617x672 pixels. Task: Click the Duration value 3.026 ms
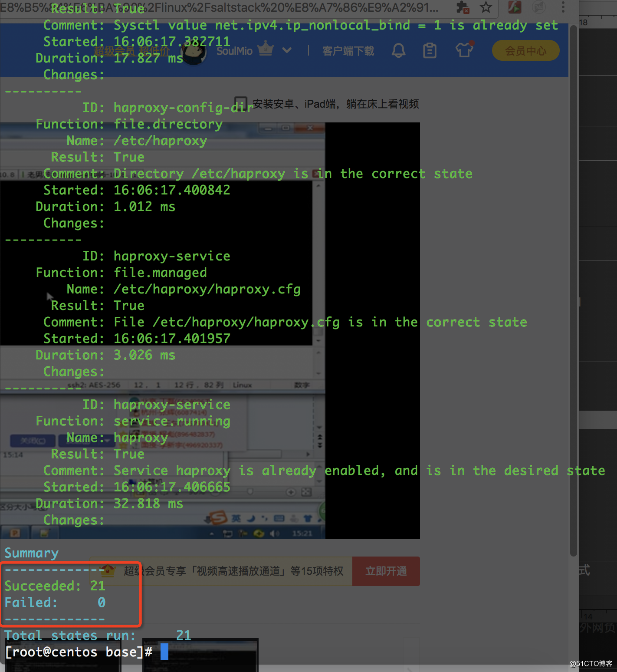point(144,355)
